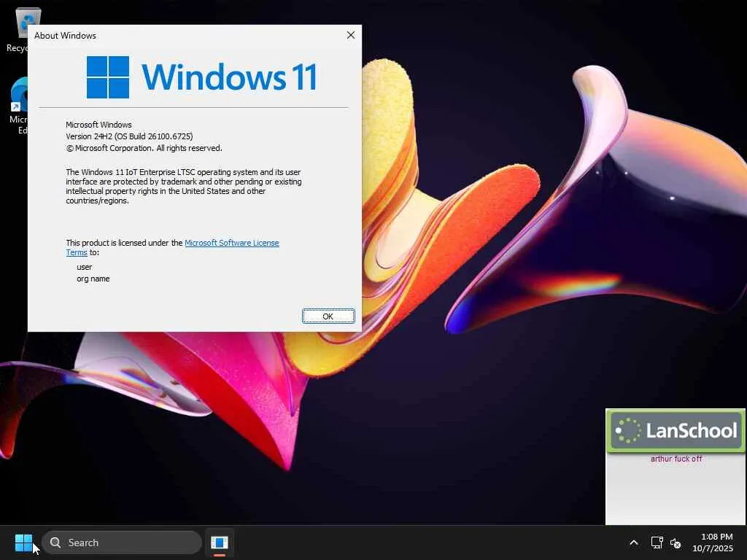The height and width of the screenshot is (560, 747).
Task: Click the version 24H2 build text
Action: point(129,136)
